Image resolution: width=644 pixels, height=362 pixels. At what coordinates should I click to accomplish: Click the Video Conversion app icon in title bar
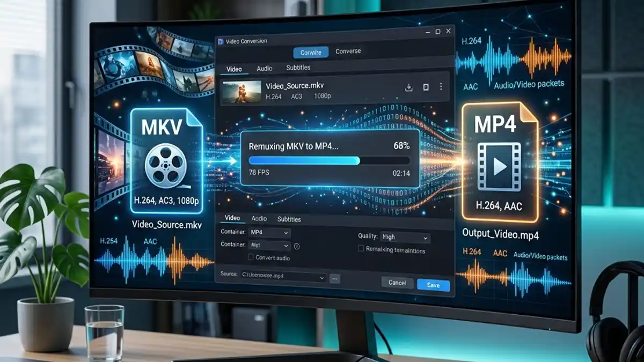[221, 41]
